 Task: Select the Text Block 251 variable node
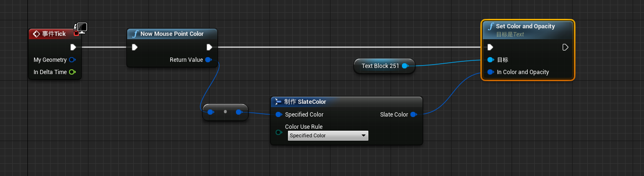click(x=384, y=66)
